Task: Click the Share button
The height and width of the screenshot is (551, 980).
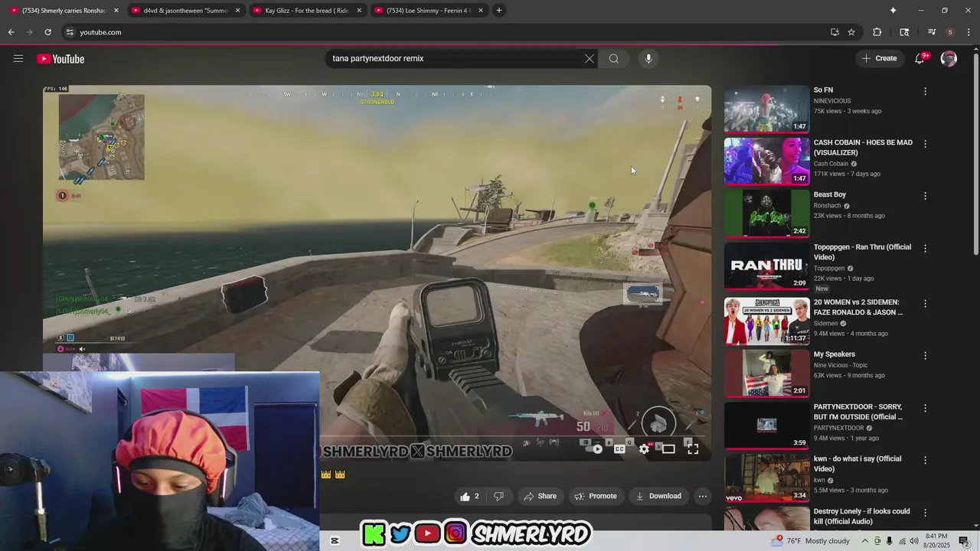Action: point(540,496)
